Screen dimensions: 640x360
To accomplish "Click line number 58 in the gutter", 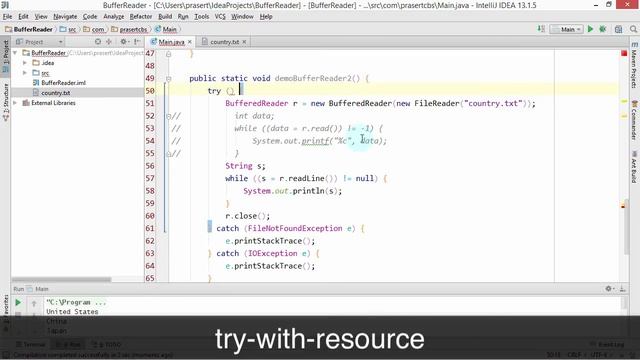I will click(x=150, y=191).
